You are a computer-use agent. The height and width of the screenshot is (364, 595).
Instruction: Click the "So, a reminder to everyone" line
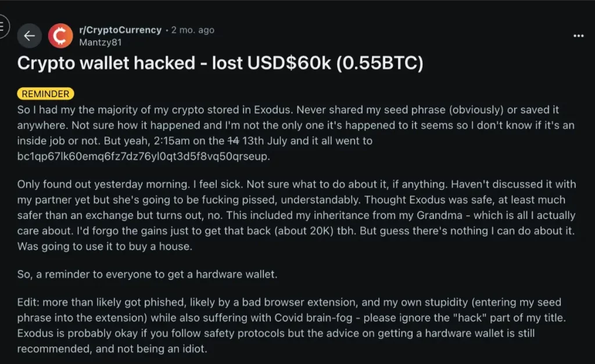point(147,274)
